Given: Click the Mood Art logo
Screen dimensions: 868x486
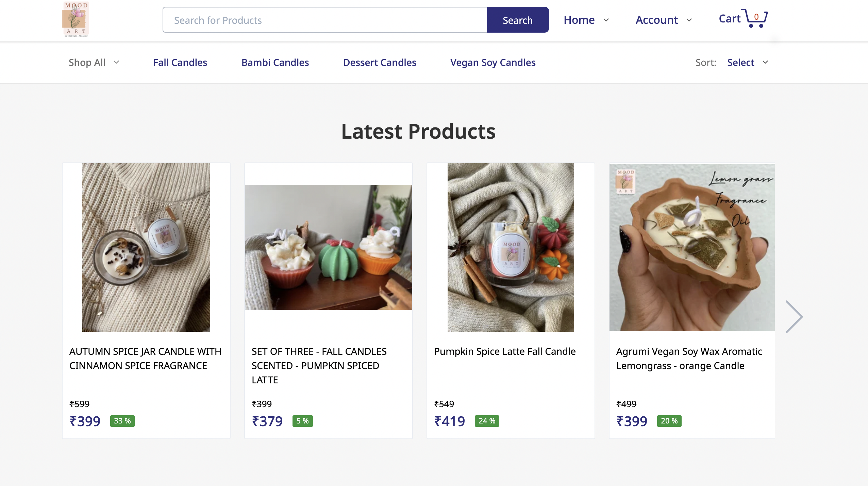Looking at the screenshot, I should click(76, 19).
